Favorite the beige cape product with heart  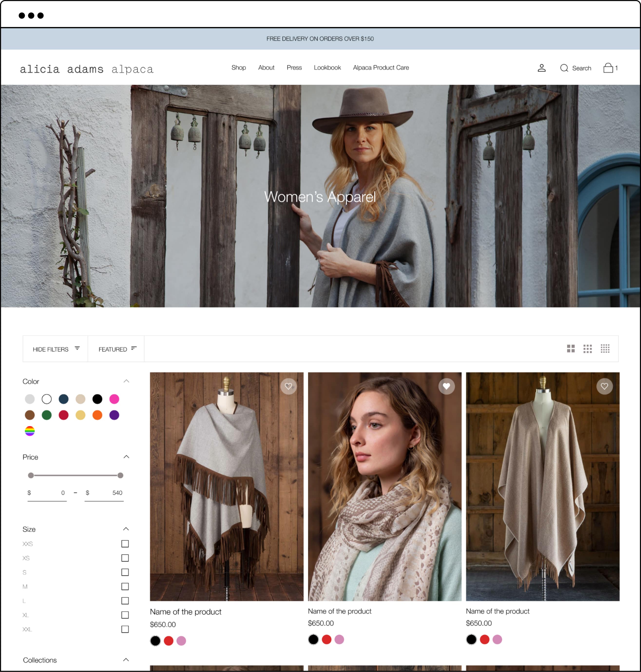[604, 386]
